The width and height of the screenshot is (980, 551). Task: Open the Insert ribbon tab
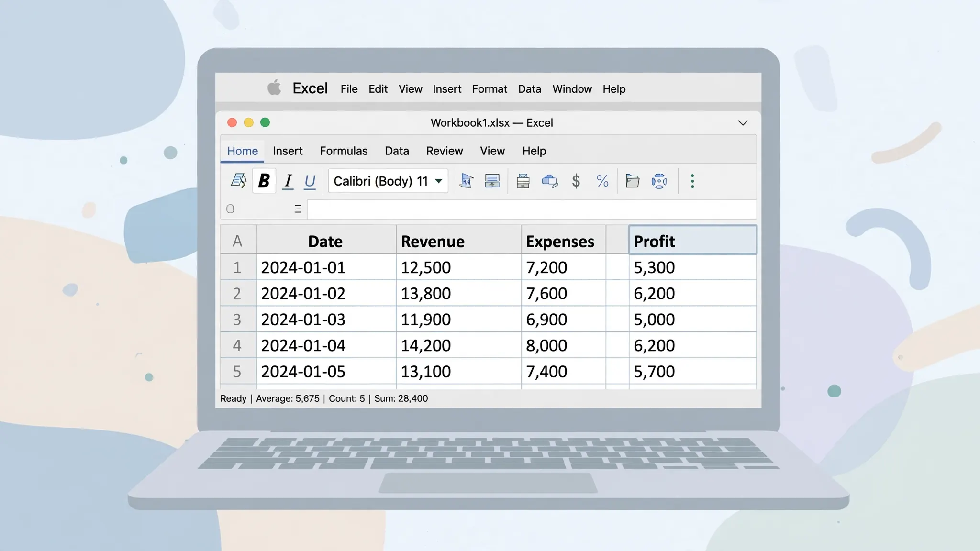pos(288,151)
